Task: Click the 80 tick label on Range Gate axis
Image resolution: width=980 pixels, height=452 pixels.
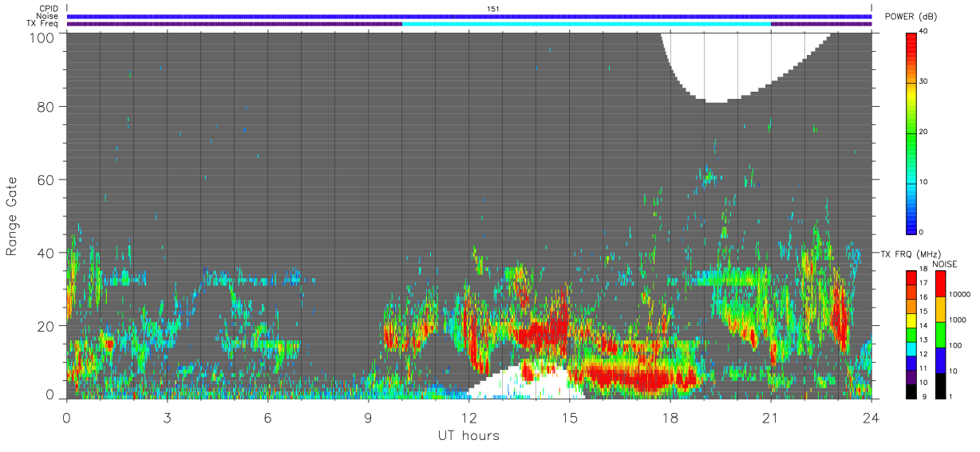Action: [x=45, y=107]
